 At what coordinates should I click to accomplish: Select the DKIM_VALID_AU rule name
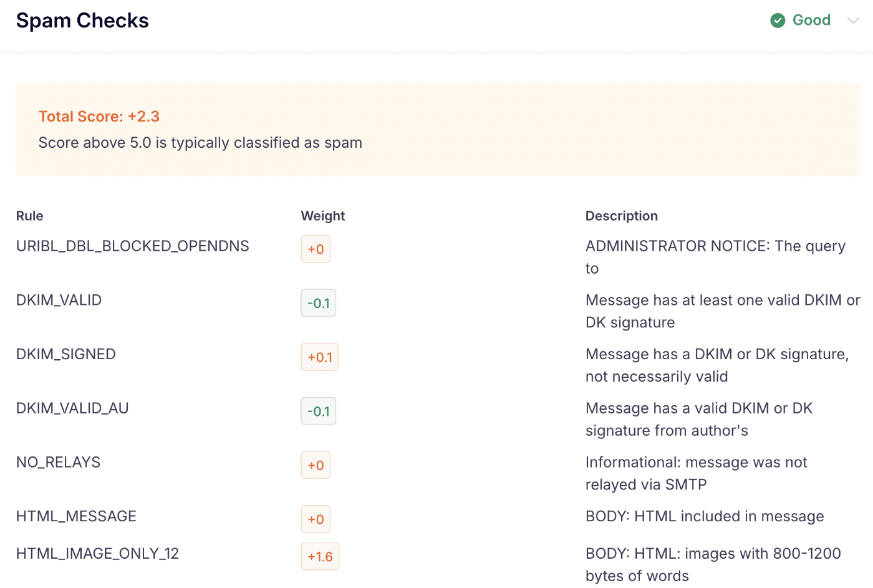72,408
